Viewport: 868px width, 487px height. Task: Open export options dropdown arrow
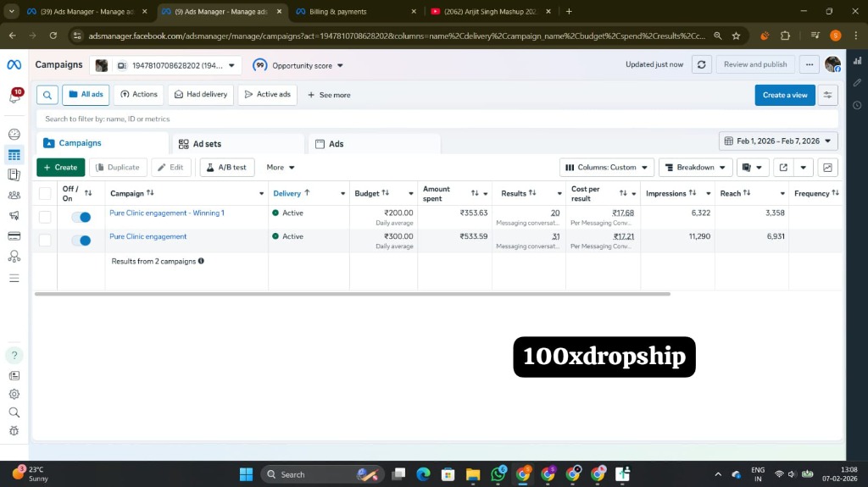(x=804, y=168)
